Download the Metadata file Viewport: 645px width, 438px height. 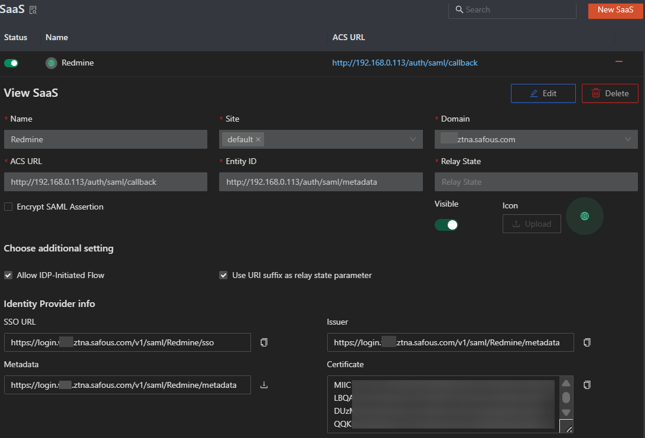pos(264,385)
